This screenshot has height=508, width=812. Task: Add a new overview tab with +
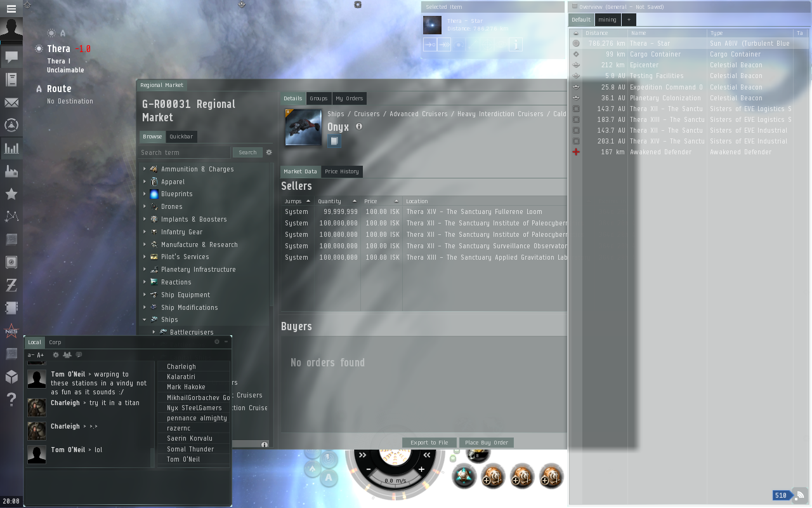[629, 20]
